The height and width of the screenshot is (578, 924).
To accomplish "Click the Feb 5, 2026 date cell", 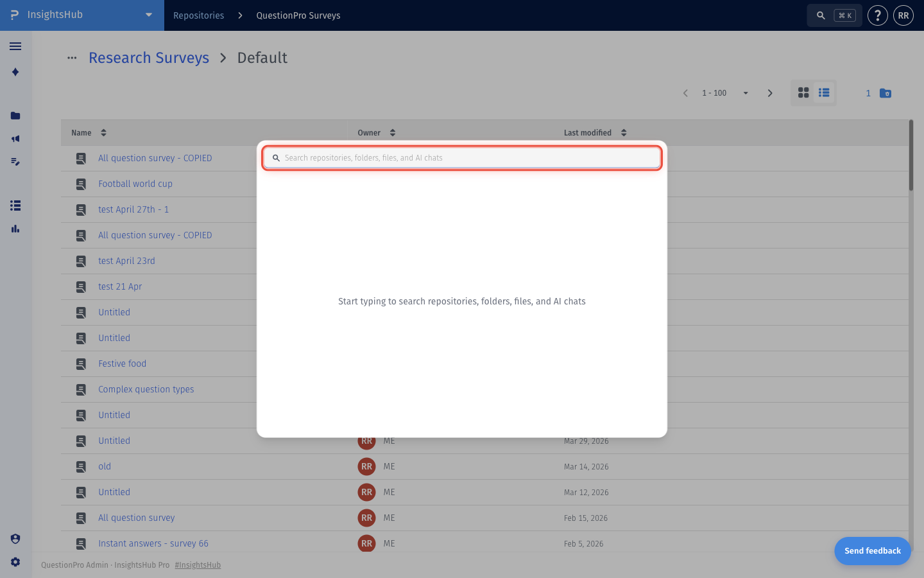I will [584, 544].
